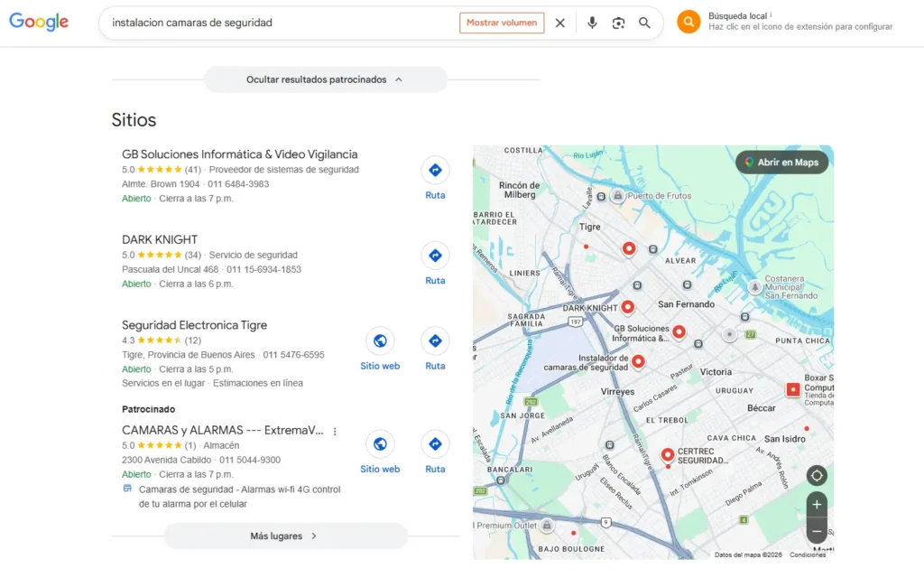This screenshot has width=924, height=578.
Task: Activate voice search with the microphone icon
Action: (x=592, y=22)
